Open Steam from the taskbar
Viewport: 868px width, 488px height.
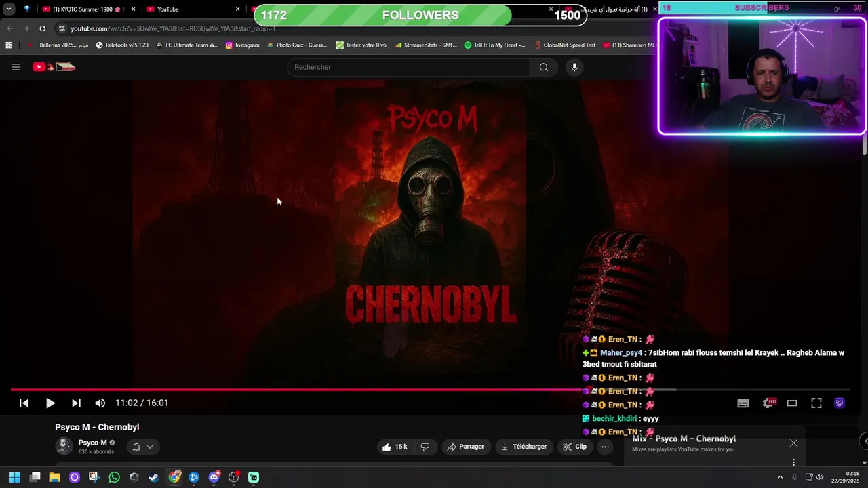click(154, 477)
